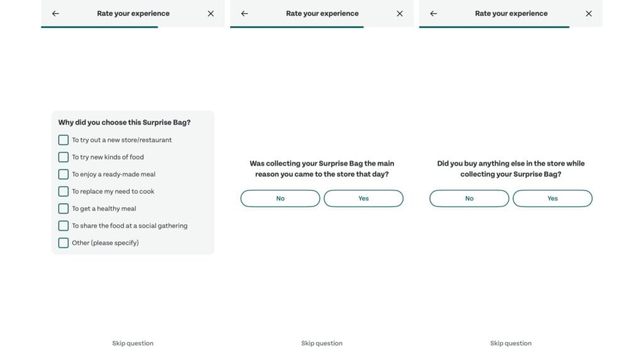644x362 pixels.
Task: Click back arrow on the middle screen
Action: [x=245, y=14]
